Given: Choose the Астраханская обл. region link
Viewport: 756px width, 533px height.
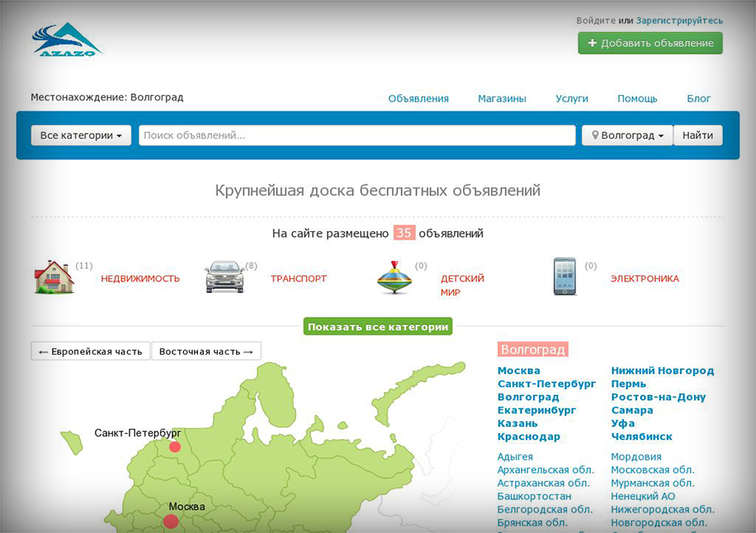Looking at the screenshot, I should pyautogui.click(x=543, y=483).
